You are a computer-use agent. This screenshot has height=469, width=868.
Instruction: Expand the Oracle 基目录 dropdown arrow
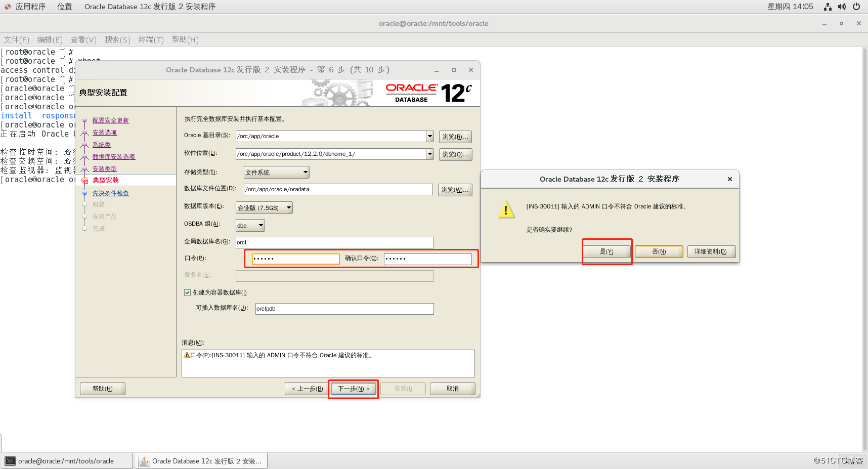tap(430, 136)
